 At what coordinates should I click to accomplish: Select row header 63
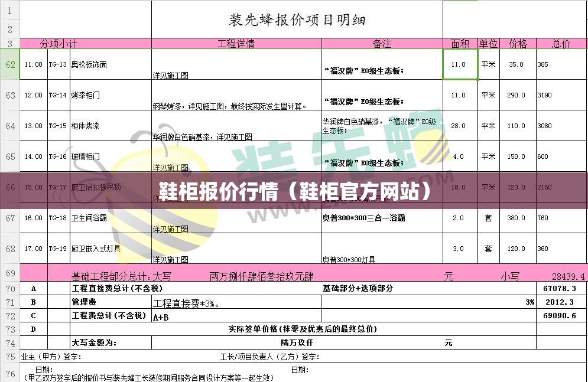pos(9,95)
